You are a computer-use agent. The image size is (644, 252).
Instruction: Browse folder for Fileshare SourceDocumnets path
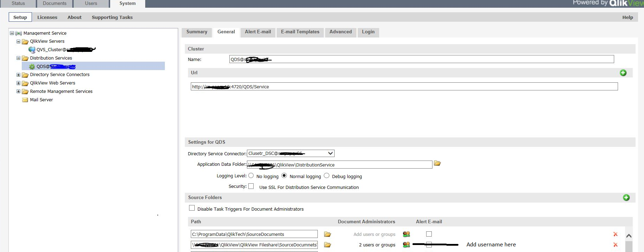[x=327, y=245]
